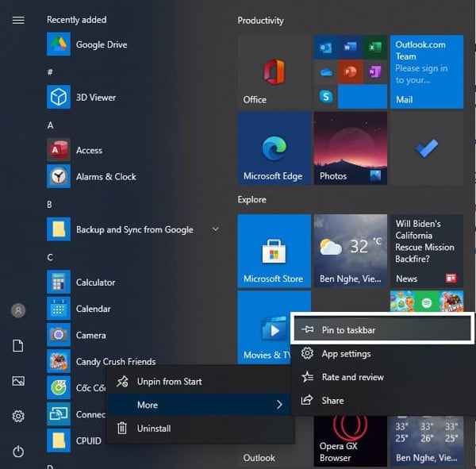Open the Photos tile
This screenshot has width=476, height=469.
351,148
